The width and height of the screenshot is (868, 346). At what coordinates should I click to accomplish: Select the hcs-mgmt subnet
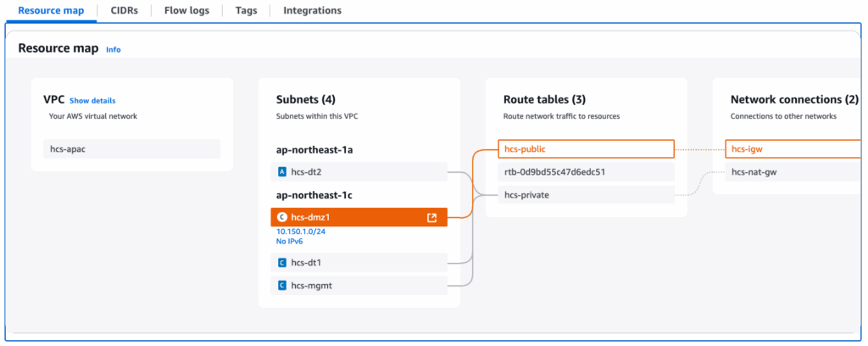click(359, 286)
